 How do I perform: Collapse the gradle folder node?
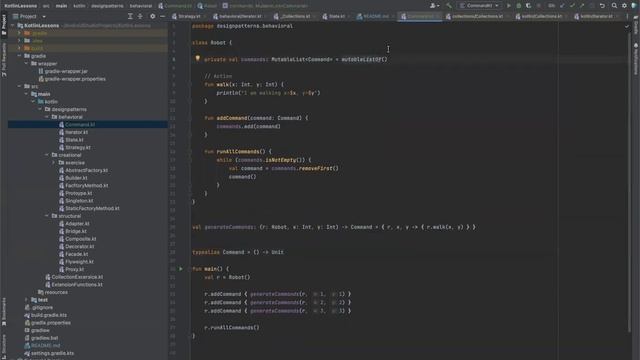pos(19,56)
